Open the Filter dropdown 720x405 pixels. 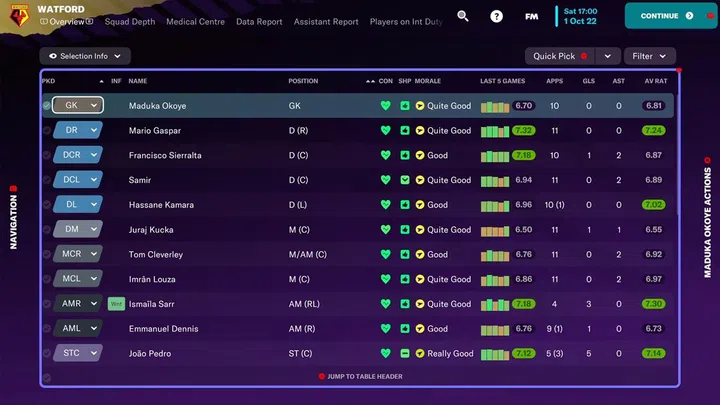tap(650, 56)
